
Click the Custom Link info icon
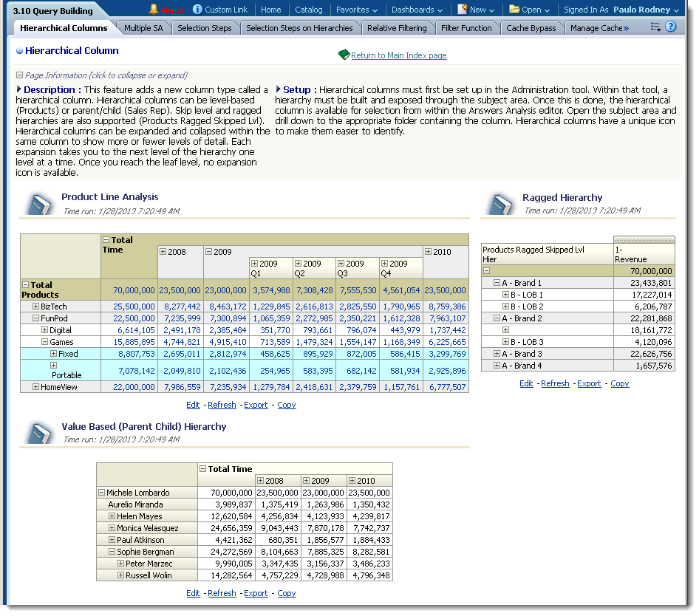pyautogui.click(x=199, y=10)
